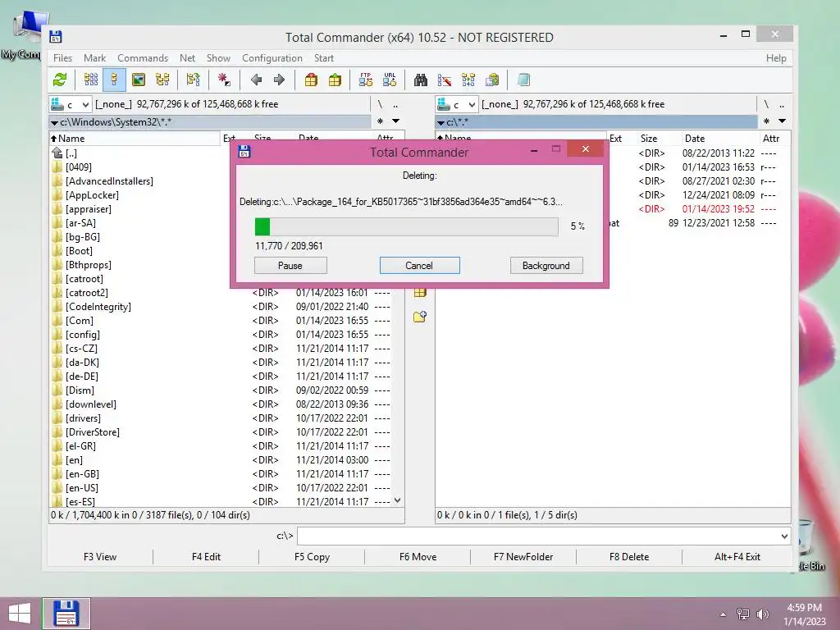Viewport: 840px width, 630px height.
Task: Expand left panel directory history arrow
Action: coord(396,121)
